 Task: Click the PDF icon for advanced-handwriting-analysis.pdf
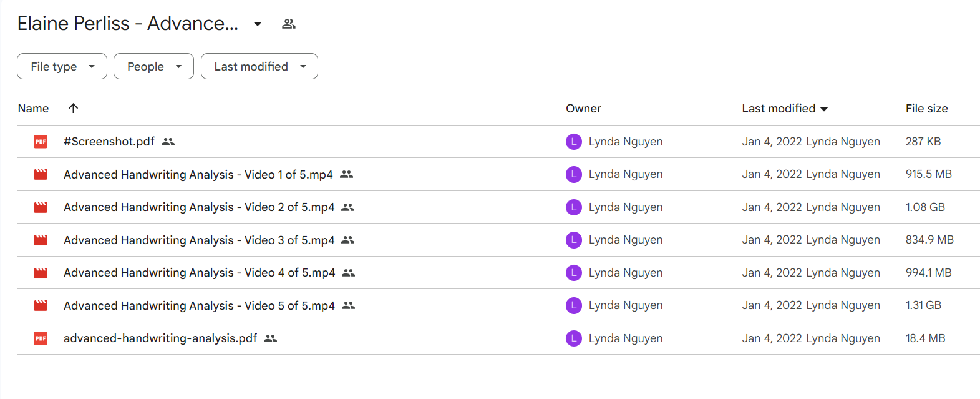41,338
